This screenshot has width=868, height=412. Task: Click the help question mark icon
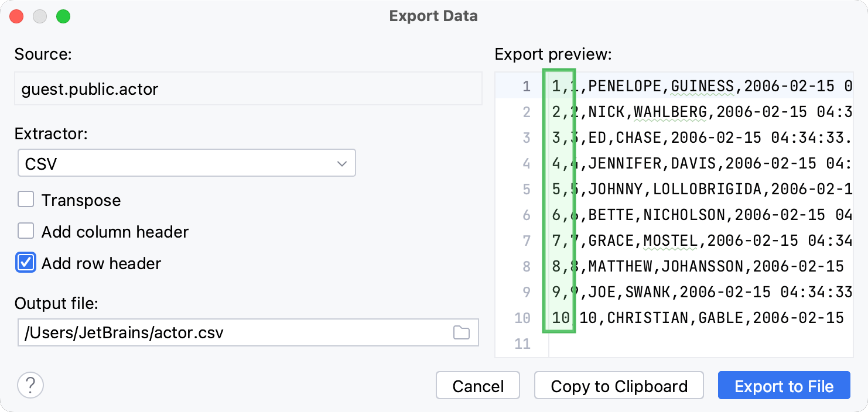tap(30, 385)
